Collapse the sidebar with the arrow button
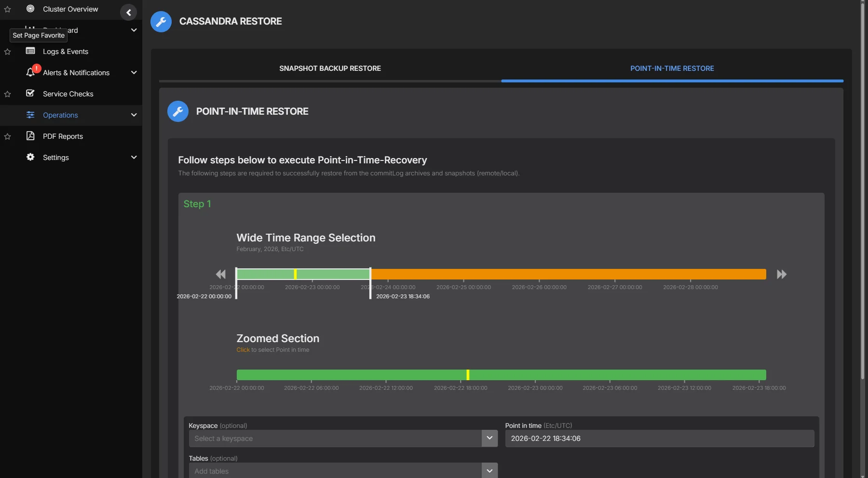Image resolution: width=868 pixels, height=478 pixels. 128,13
